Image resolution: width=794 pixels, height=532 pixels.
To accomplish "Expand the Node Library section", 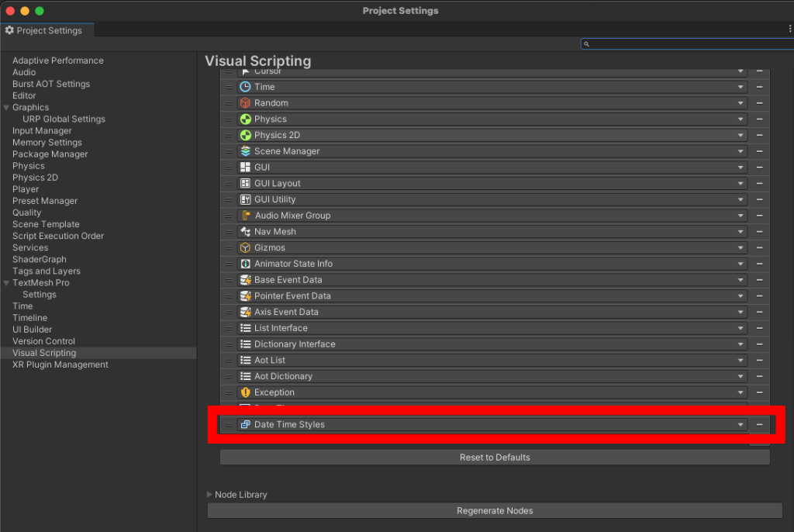I will [x=209, y=495].
